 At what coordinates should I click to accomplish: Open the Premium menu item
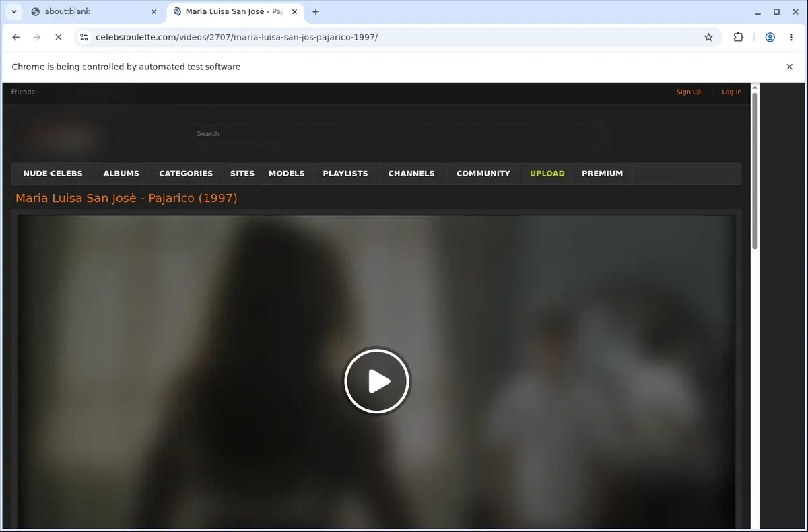point(603,173)
